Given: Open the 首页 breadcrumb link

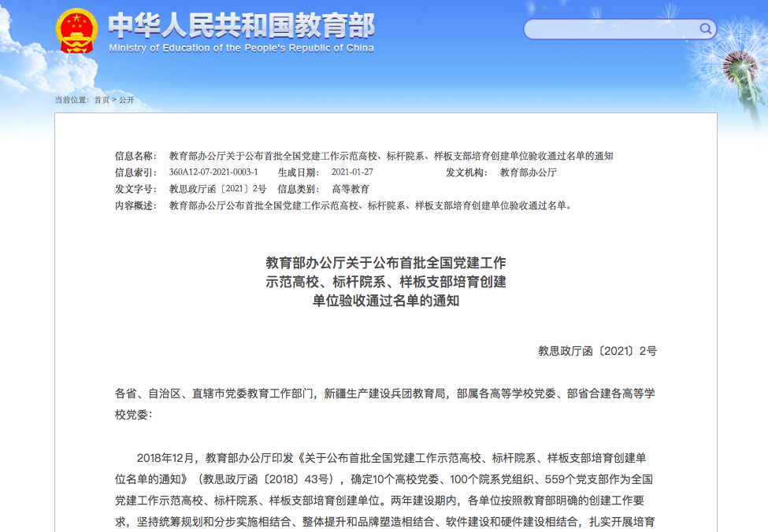Looking at the screenshot, I should [x=102, y=100].
